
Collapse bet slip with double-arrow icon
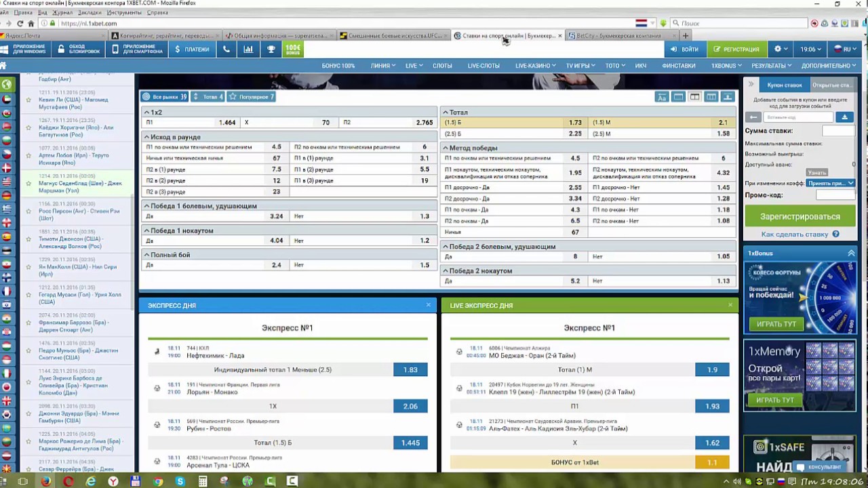click(751, 85)
